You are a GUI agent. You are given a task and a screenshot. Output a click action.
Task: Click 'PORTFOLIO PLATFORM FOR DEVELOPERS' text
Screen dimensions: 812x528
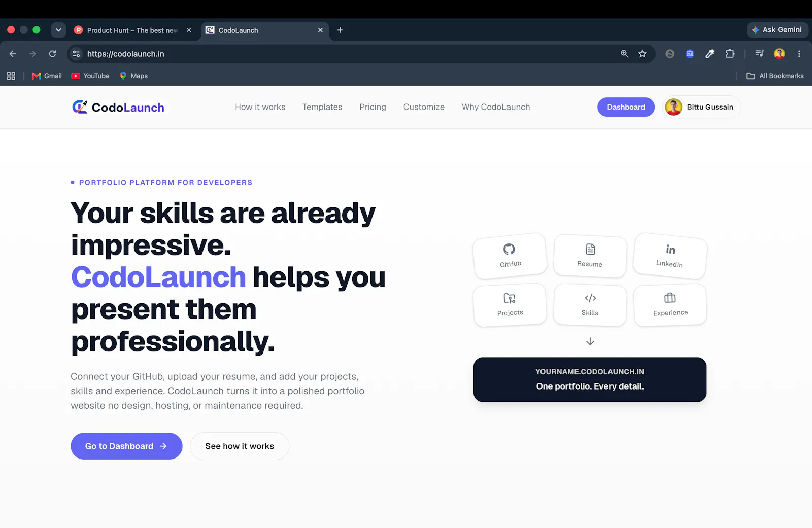[x=165, y=183]
